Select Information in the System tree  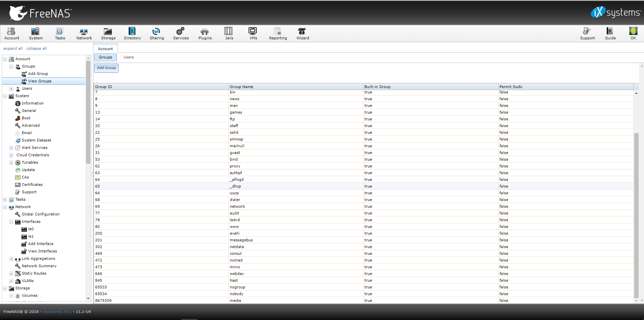(x=33, y=103)
